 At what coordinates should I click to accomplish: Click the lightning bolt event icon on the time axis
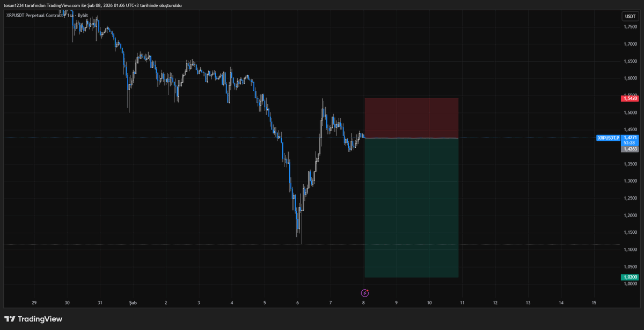point(365,293)
